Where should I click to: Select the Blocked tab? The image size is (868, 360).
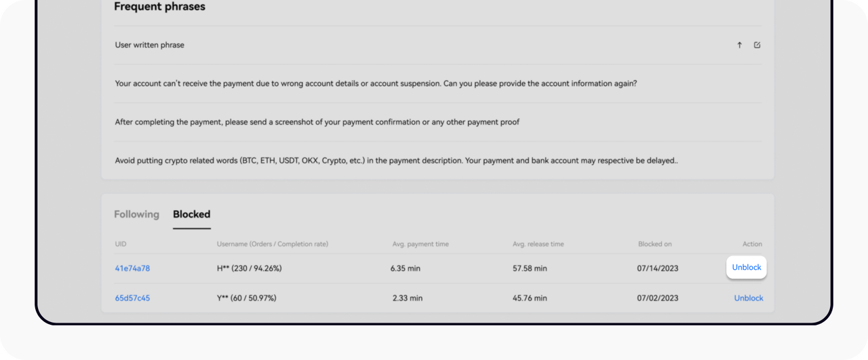coord(191,214)
